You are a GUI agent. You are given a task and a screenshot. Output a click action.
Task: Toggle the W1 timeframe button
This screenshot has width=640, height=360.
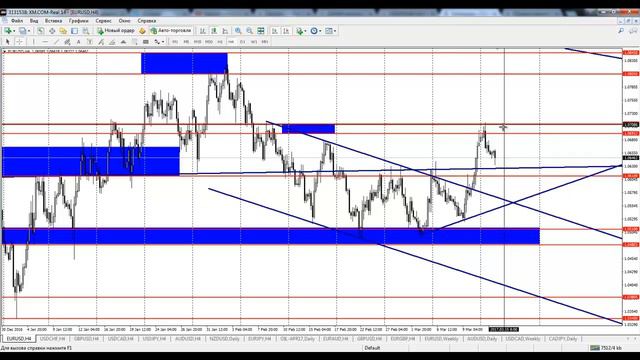253,42
